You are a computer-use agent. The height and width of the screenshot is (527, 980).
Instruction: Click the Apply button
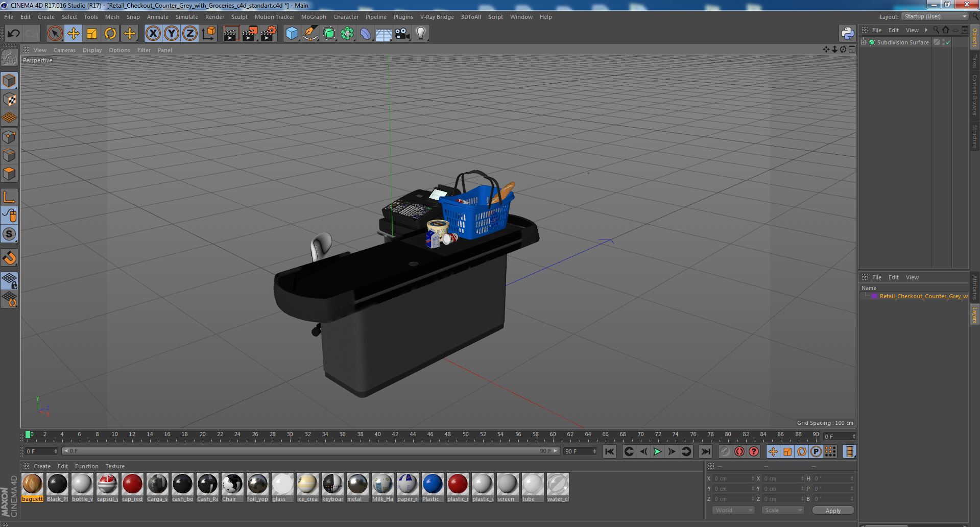833,510
